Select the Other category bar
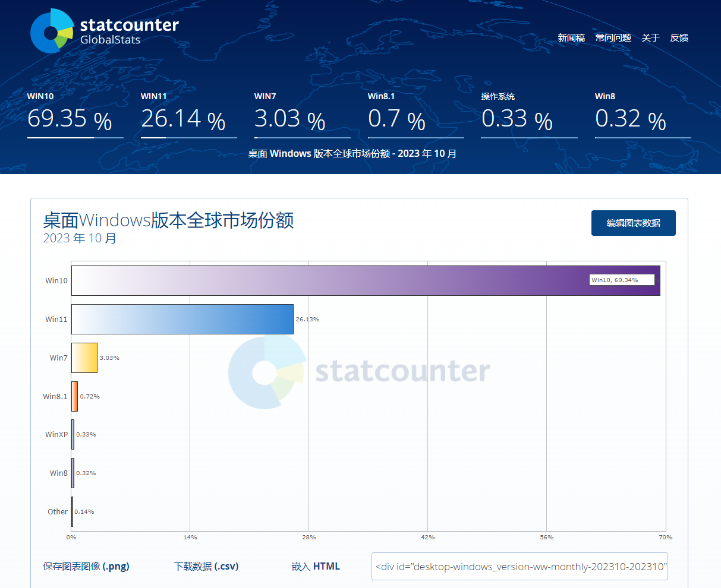Image resolution: width=721 pixels, height=588 pixels. pyautogui.click(x=72, y=511)
